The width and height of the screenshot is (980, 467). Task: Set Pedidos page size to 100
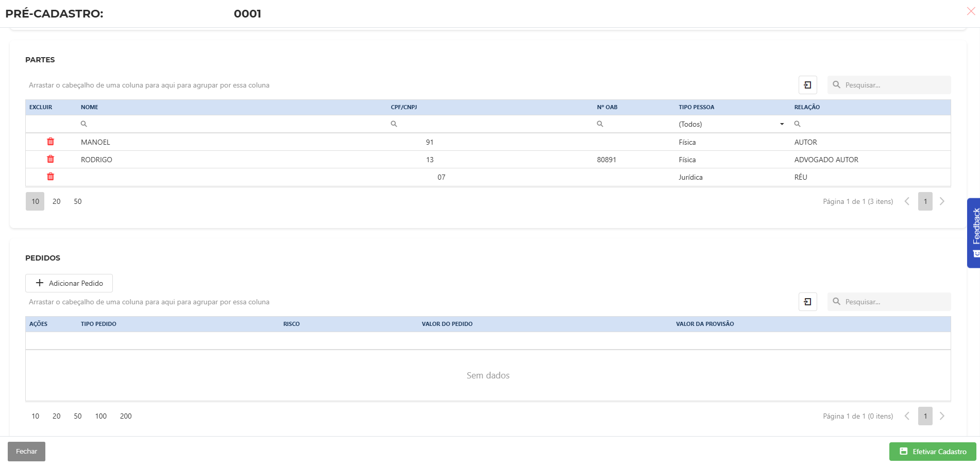coord(100,416)
